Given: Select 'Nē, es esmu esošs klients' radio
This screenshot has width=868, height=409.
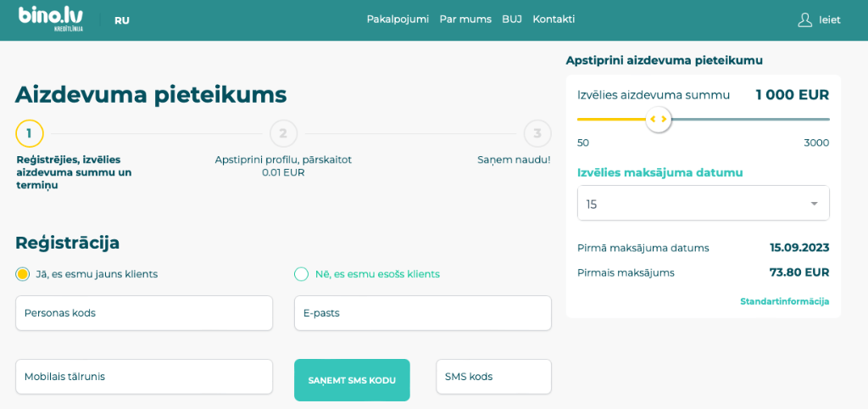Looking at the screenshot, I should click(301, 274).
